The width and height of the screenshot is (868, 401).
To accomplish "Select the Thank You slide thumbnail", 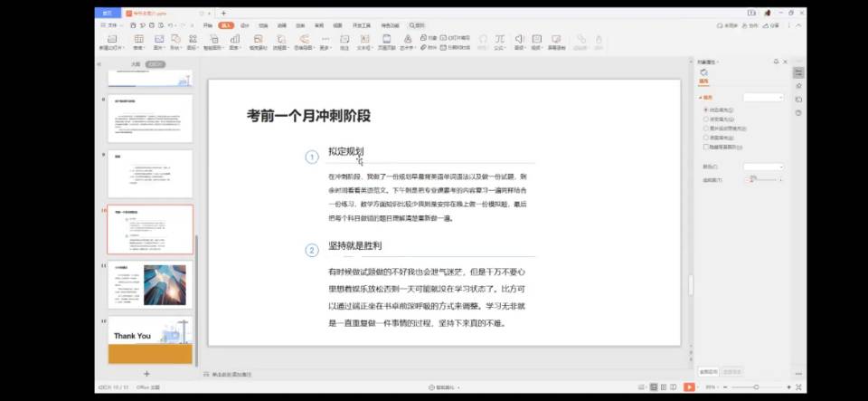I will [150, 340].
